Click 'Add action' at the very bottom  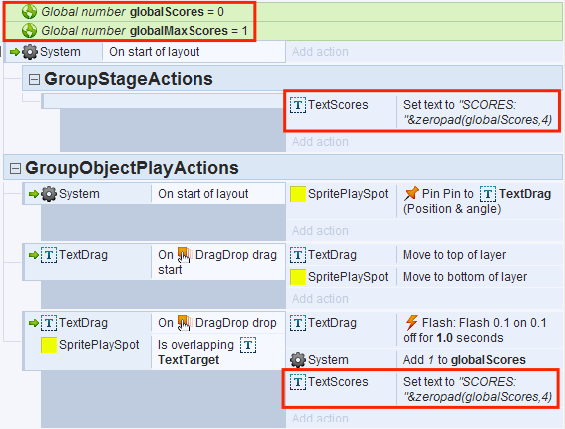[x=320, y=419]
